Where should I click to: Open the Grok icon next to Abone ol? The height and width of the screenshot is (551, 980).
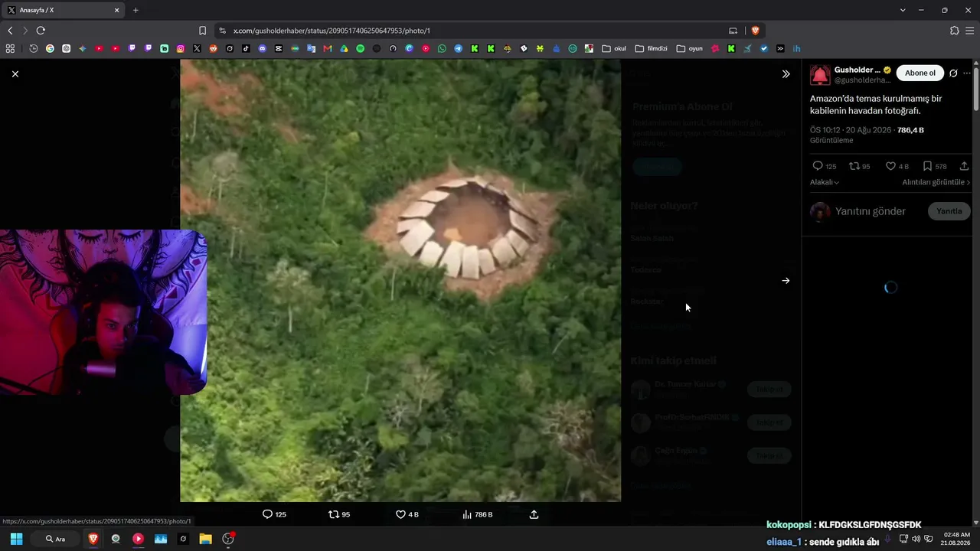pyautogui.click(x=953, y=73)
